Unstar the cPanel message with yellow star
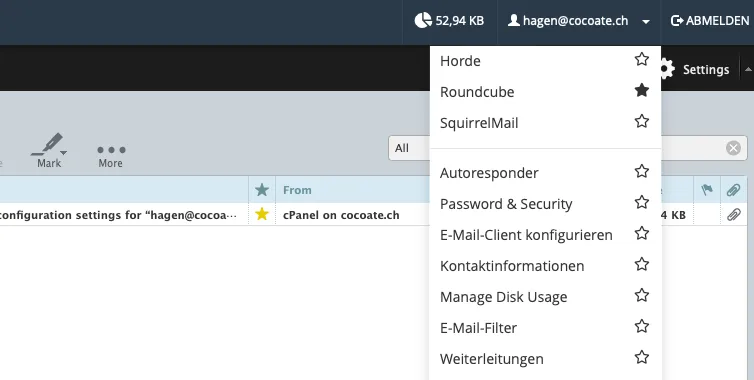 pos(262,214)
